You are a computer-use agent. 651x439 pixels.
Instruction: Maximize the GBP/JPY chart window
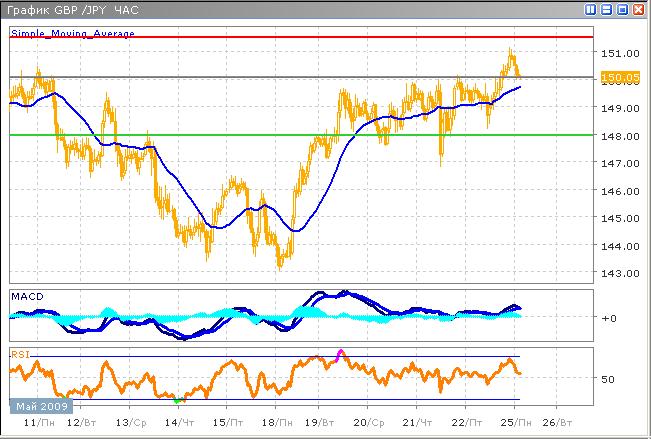623,9
